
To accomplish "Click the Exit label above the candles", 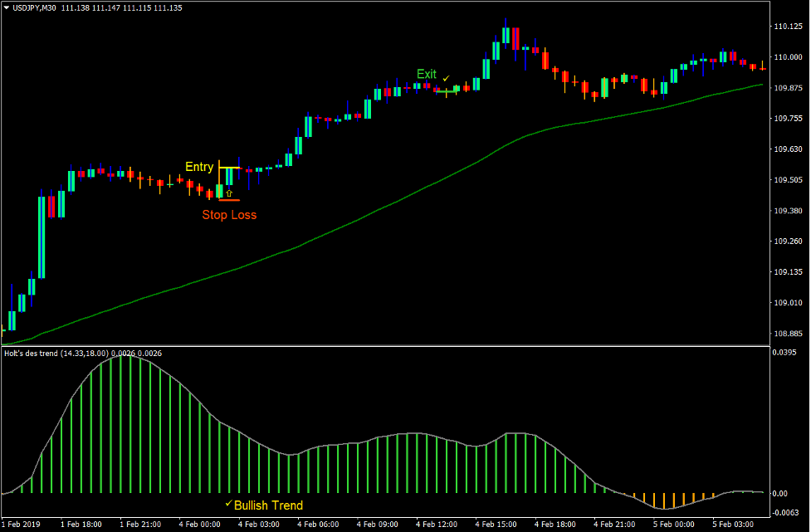I will click(x=427, y=74).
